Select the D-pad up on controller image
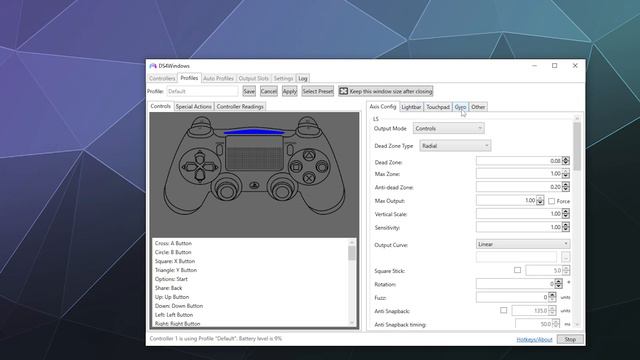This screenshot has height=360, width=640. pyautogui.click(x=199, y=157)
